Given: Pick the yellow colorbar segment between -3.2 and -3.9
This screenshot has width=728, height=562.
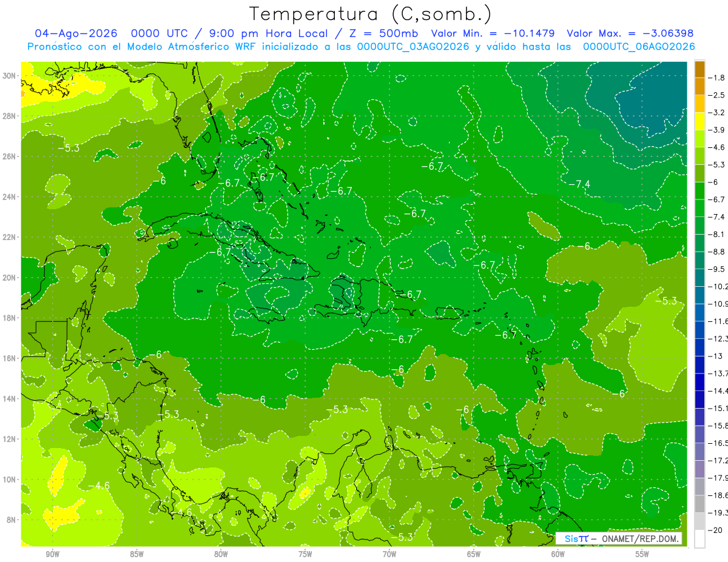Looking at the screenshot, I should coord(699,121).
